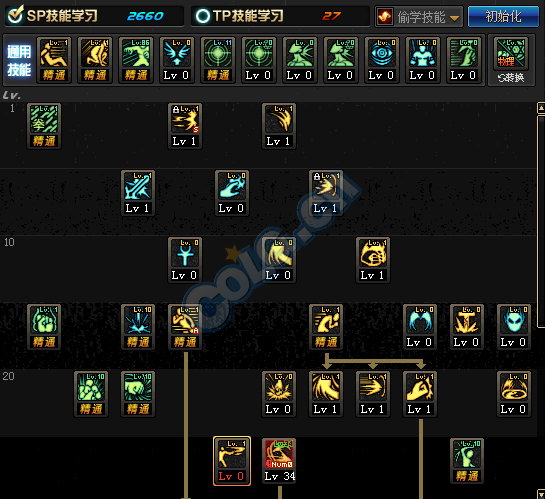Viewport: 545px width, 499px height.
Task: Click the scroll-up arrow of the skill list
Action: 541,108
